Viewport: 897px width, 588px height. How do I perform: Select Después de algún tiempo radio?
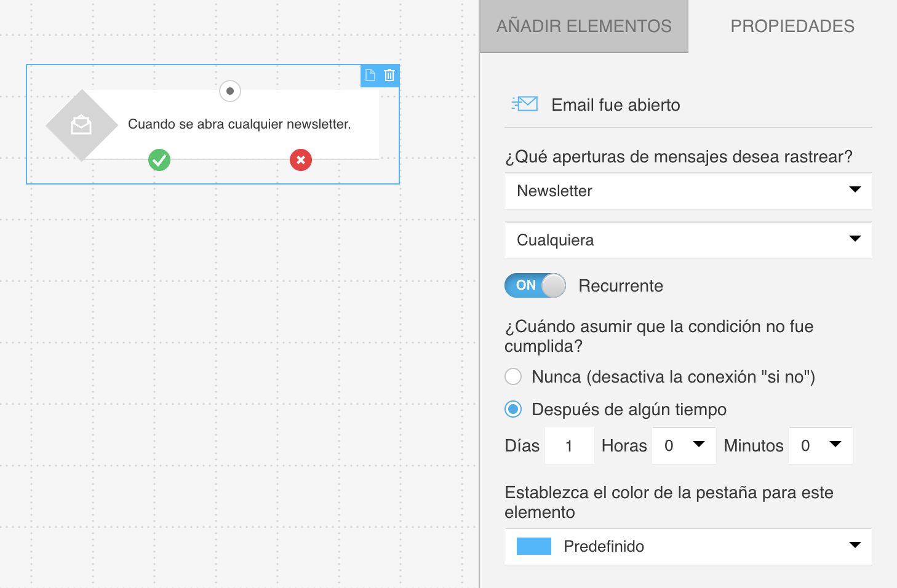513,409
